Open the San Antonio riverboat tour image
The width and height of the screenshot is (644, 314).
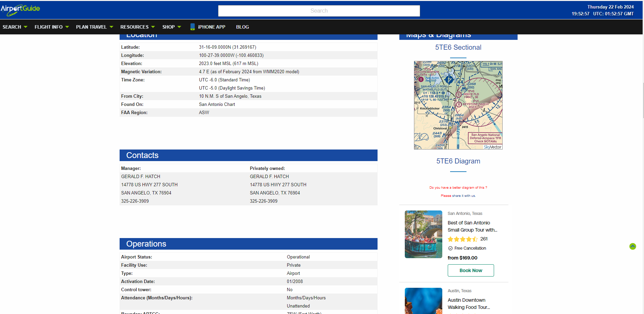coord(424,234)
